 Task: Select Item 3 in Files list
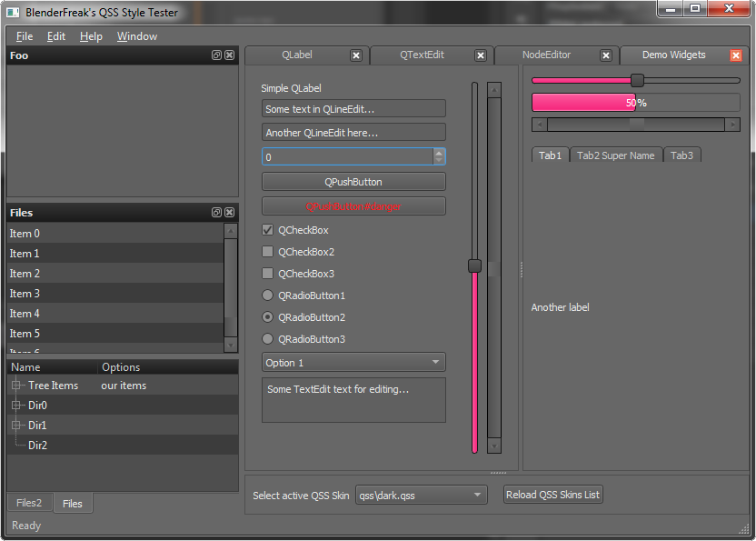(115, 294)
